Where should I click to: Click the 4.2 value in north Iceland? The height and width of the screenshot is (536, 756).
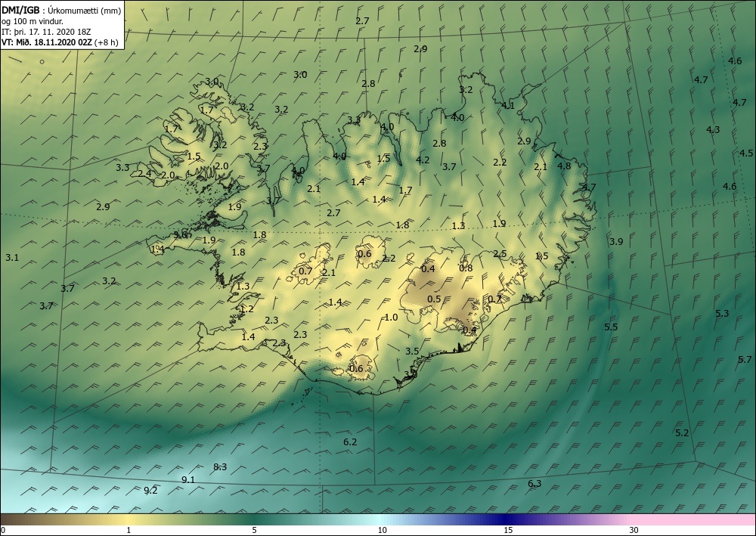[423, 160]
